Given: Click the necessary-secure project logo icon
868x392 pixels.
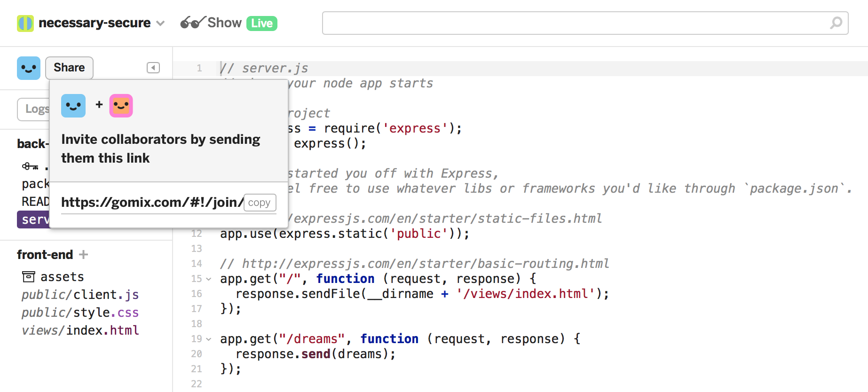Looking at the screenshot, I should click(25, 23).
